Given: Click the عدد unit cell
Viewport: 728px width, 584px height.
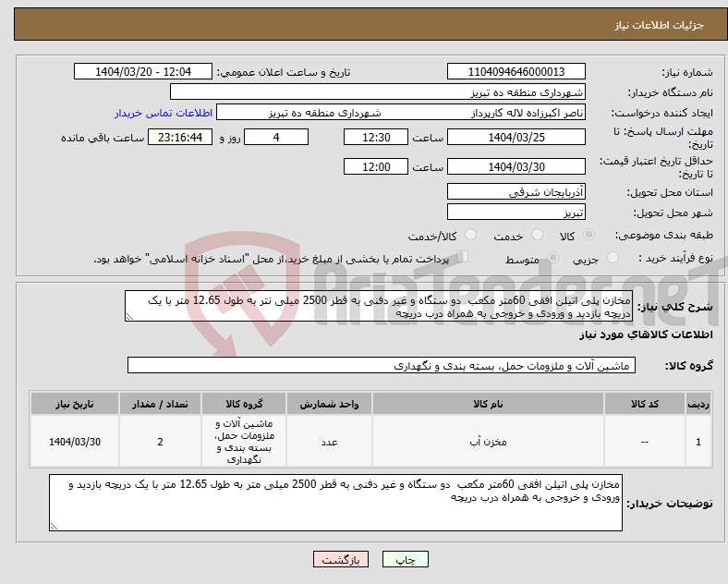Looking at the screenshot, I should (329, 442).
